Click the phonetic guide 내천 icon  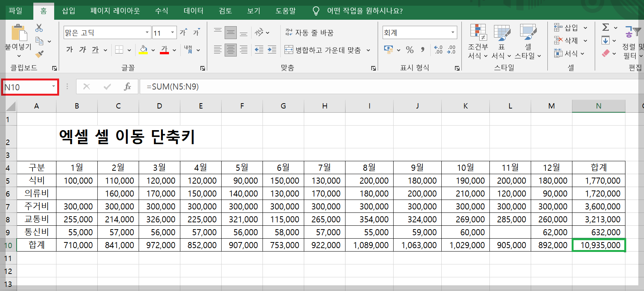[188, 49]
